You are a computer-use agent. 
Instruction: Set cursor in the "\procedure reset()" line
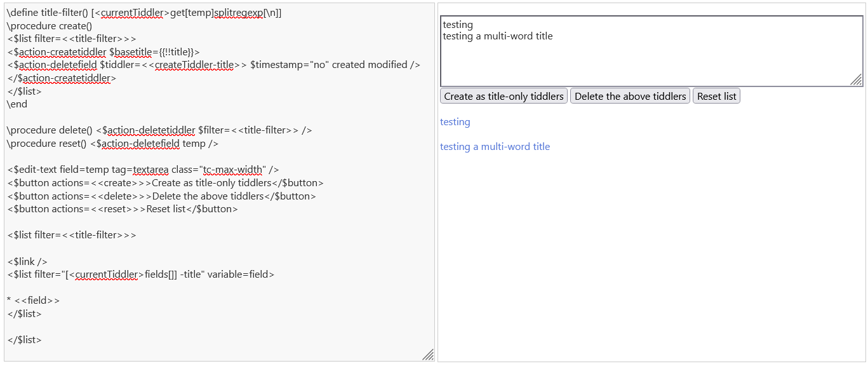pos(112,144)
